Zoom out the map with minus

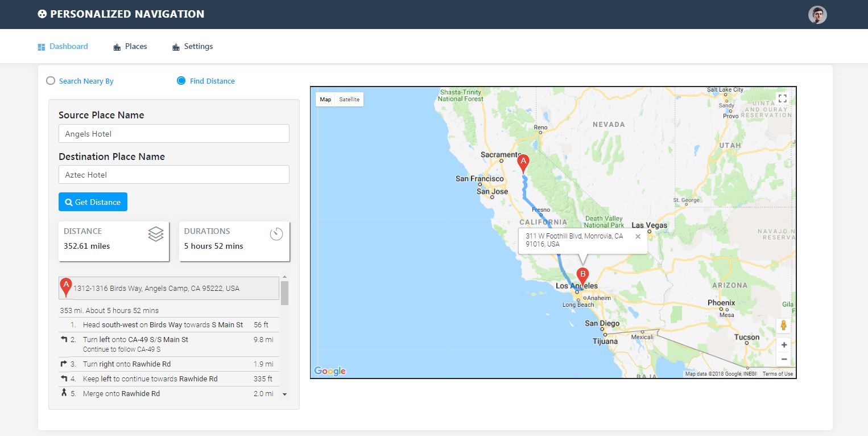(x=784, y=359)
